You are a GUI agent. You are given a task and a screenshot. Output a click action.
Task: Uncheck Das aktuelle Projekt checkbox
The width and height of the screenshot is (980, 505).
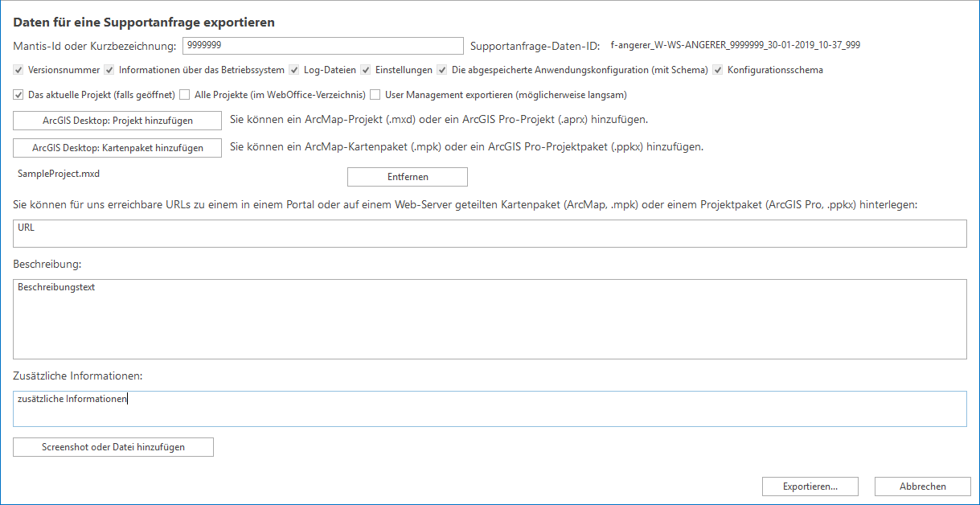[x=18, y=95]
